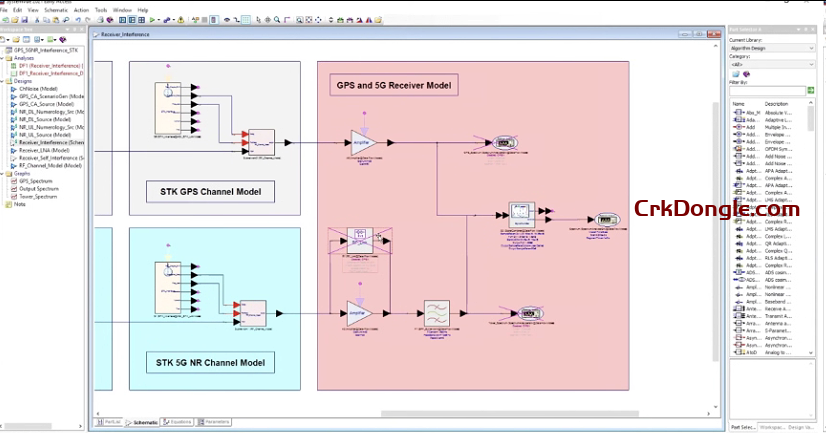Collapse the Designs folder in workspace tree
Screen dimensions: 826x433
tap(4, 79)
